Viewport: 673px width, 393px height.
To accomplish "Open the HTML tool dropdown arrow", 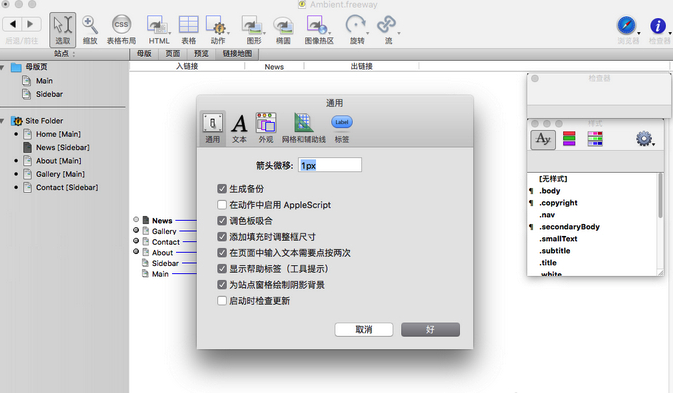I will point(170,33).
